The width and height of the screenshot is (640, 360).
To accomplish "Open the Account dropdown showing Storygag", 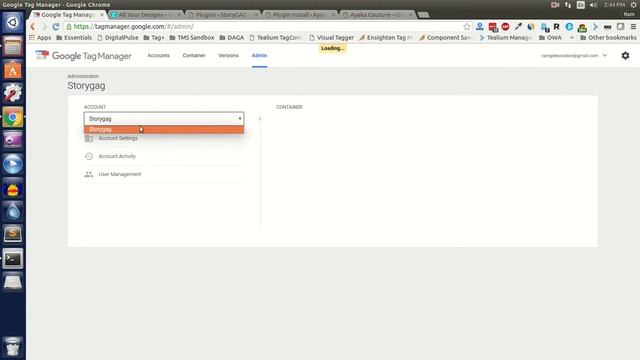I will point(164,119).
